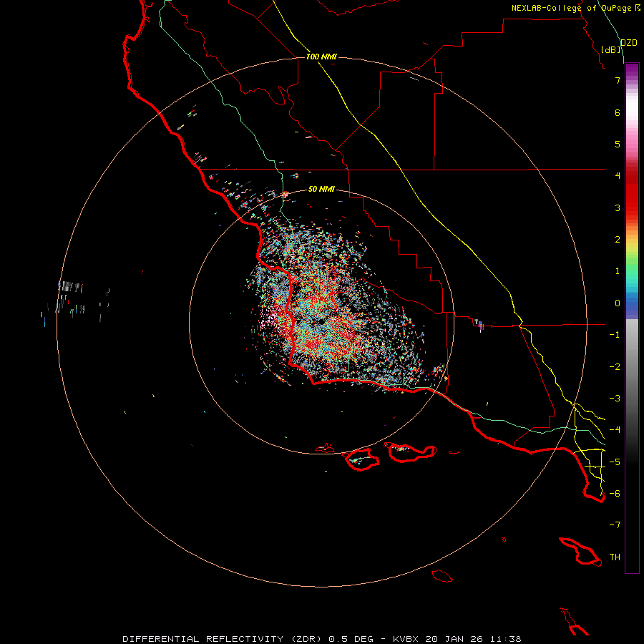Click the DZD product label
Screen dimensions: 644x644
(629, 43)
